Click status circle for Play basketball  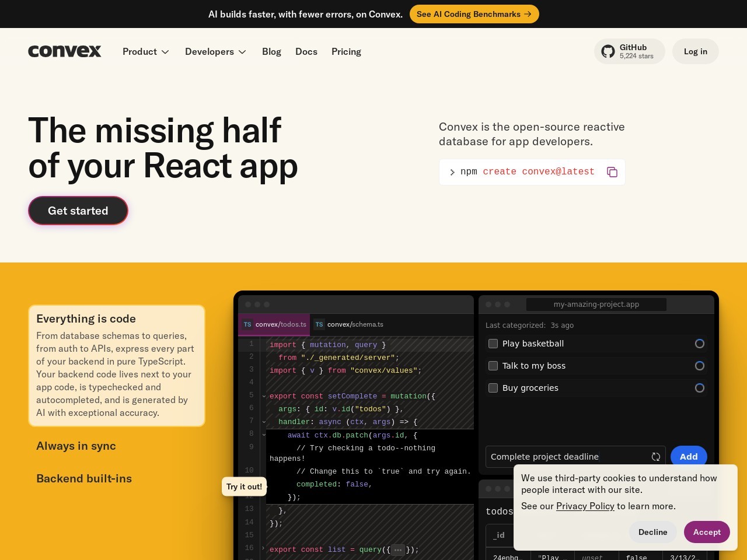pos(700,344)
